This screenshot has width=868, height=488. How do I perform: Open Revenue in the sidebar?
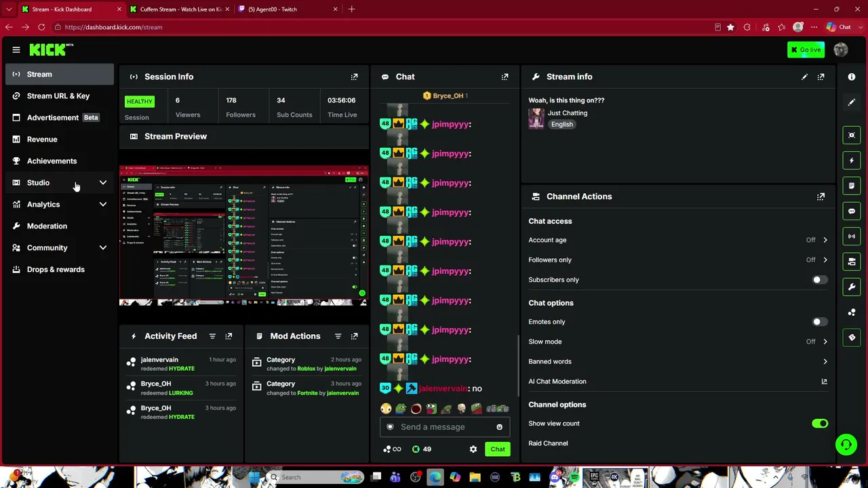(60, 140)
